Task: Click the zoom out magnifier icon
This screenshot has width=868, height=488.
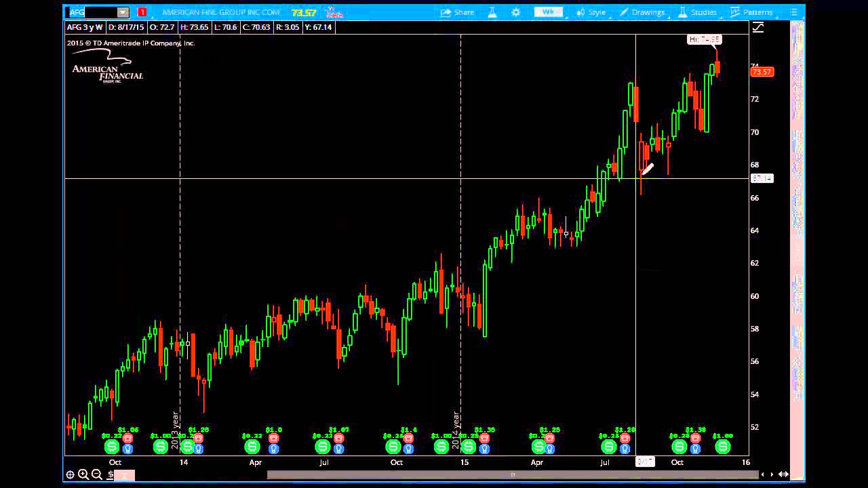Action: coord(96,474)
